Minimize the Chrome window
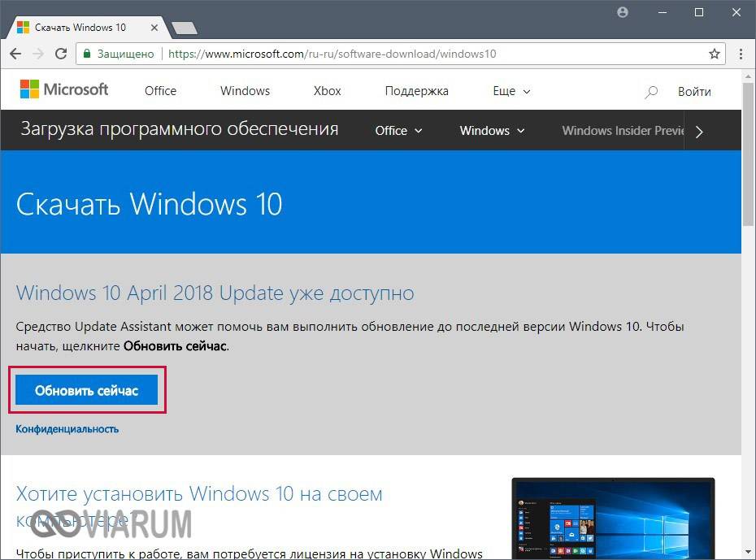756x560 pixels. [x=663, y=12]
